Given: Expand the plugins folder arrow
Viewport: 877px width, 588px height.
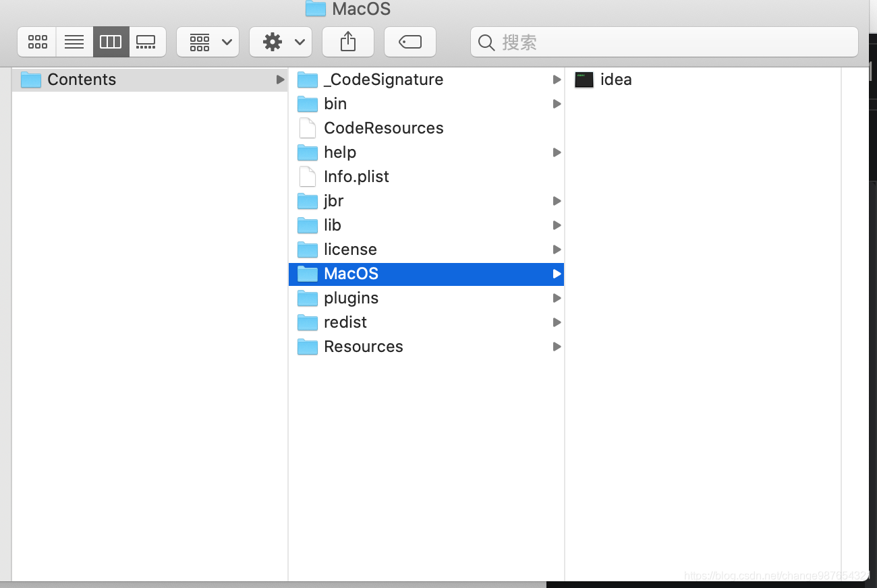Looking at the screenshot, I should pos(557,298).
